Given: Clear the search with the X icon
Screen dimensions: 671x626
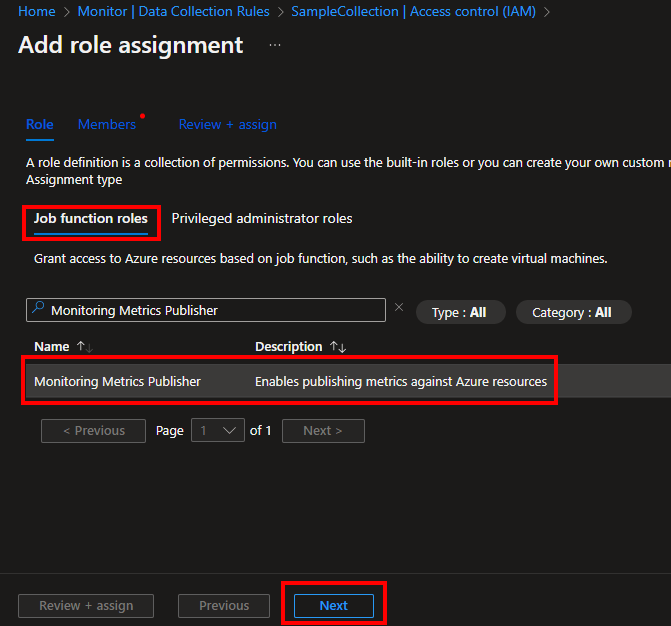Looking at the screenshot, I should click(x=399, y=308).
